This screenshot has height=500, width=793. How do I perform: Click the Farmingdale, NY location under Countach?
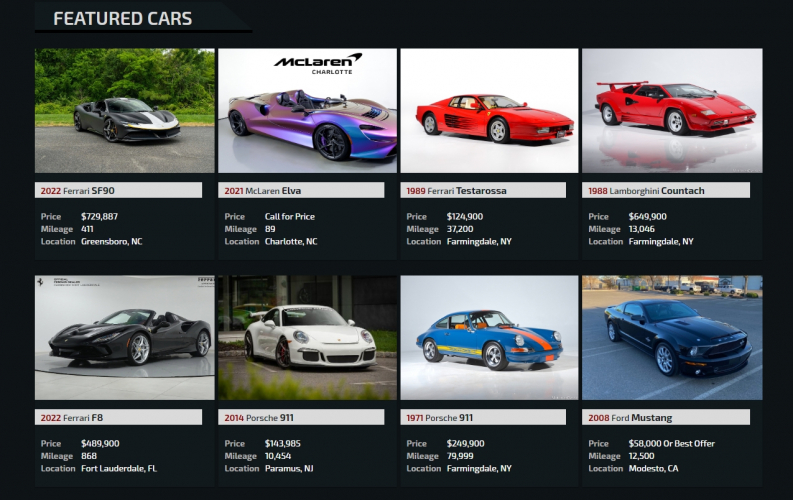tap(661, 241)
